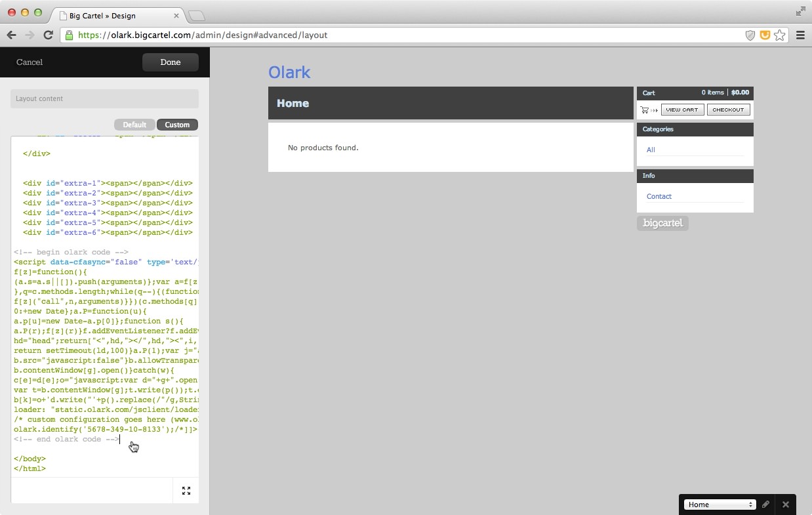The height and width of the screenshot is (515, 812).
Task: Toggle the orange extension icon in the toolbar
Action: point(765,35)
